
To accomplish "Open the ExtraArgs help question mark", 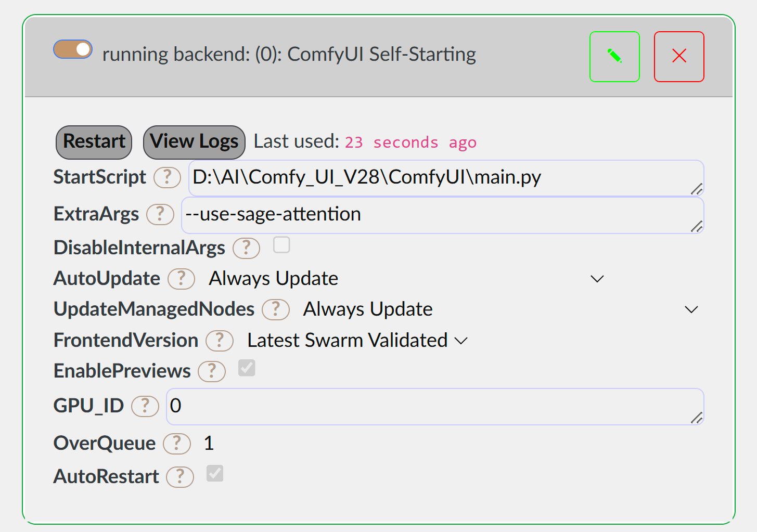I will pos(160,214).
